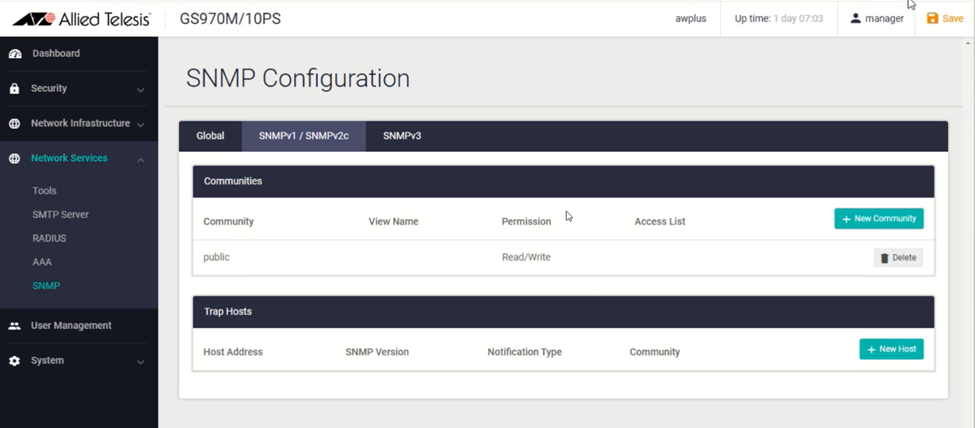
Task: Expand the Security menu chevron
Action: coord(141,90)
